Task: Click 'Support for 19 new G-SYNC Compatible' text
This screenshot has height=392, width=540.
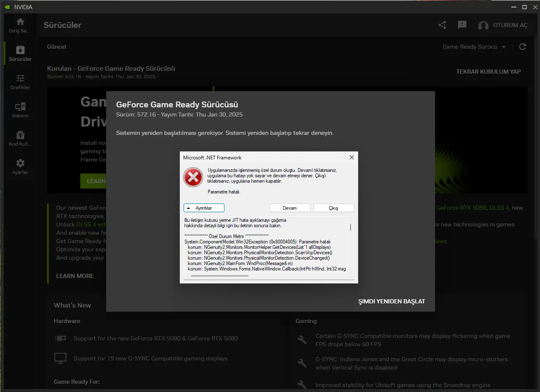Action: 150,358
